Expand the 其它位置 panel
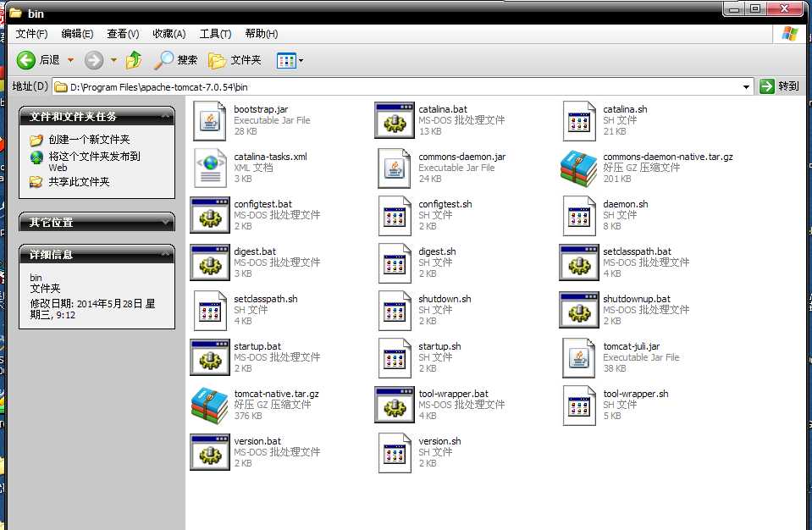Screen dimensions: 812x530 165,222
